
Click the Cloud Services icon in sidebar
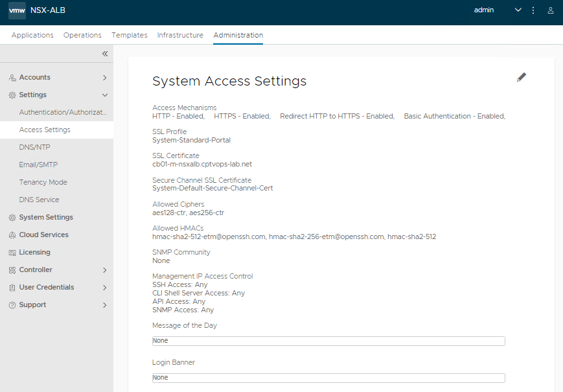click(12, 235)
